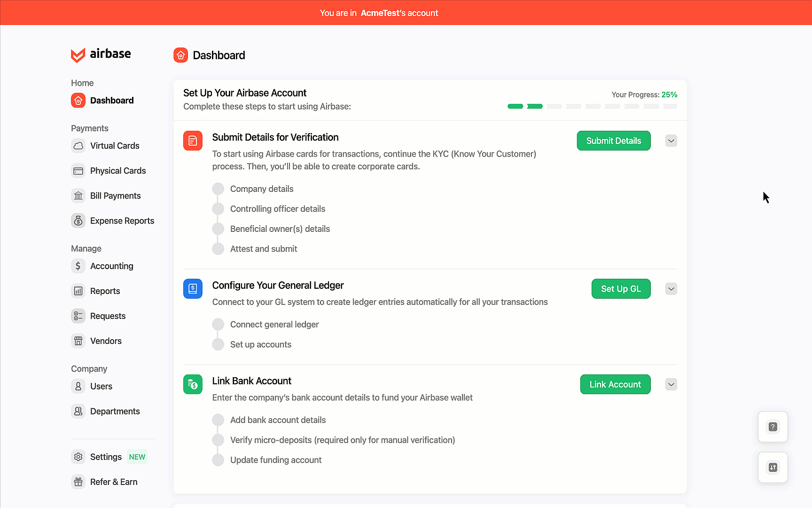Select the Add bank account details step circle
The image size is (812, 508).
(218, 420)
